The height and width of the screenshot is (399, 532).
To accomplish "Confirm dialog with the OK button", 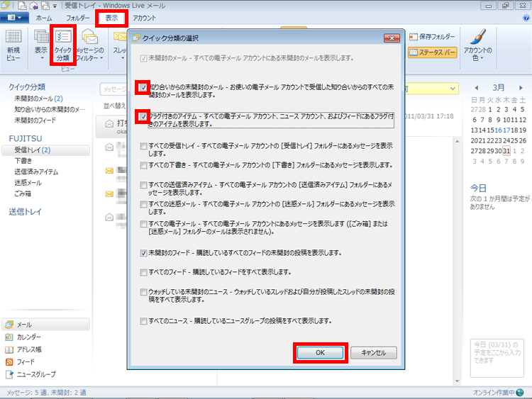I will click(321, 352).
